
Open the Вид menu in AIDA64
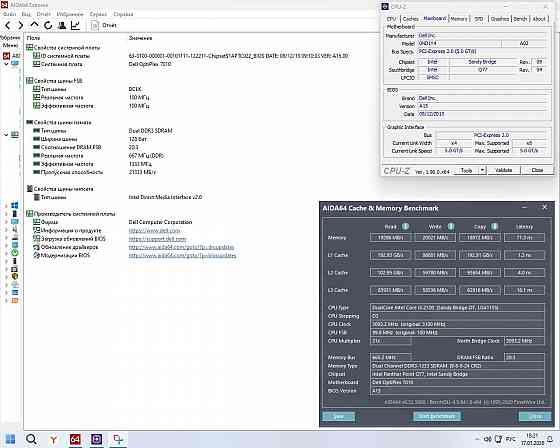click(26, 14)
